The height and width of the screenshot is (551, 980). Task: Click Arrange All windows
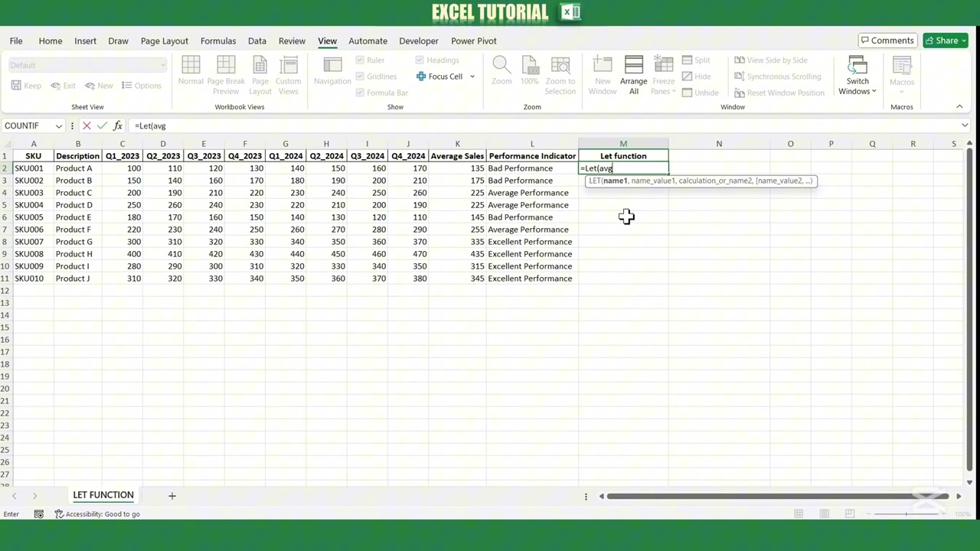[x=634, y=74]
